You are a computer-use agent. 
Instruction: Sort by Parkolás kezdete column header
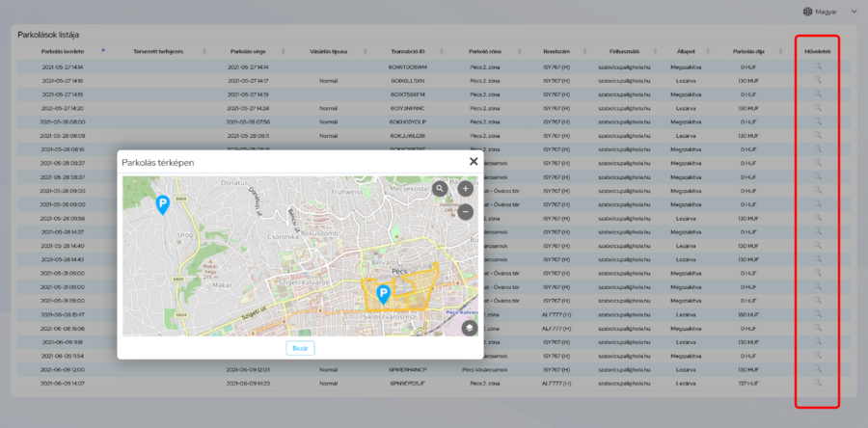(x=63, y=50)
